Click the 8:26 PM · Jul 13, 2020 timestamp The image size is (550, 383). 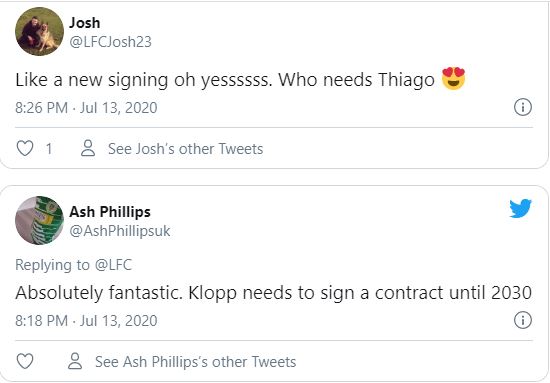coord(86,107)
